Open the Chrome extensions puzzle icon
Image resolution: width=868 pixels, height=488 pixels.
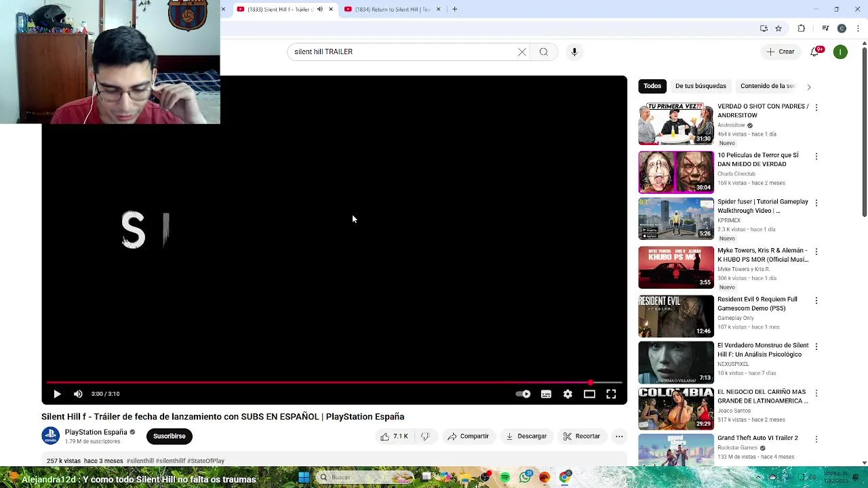point(802,28)
